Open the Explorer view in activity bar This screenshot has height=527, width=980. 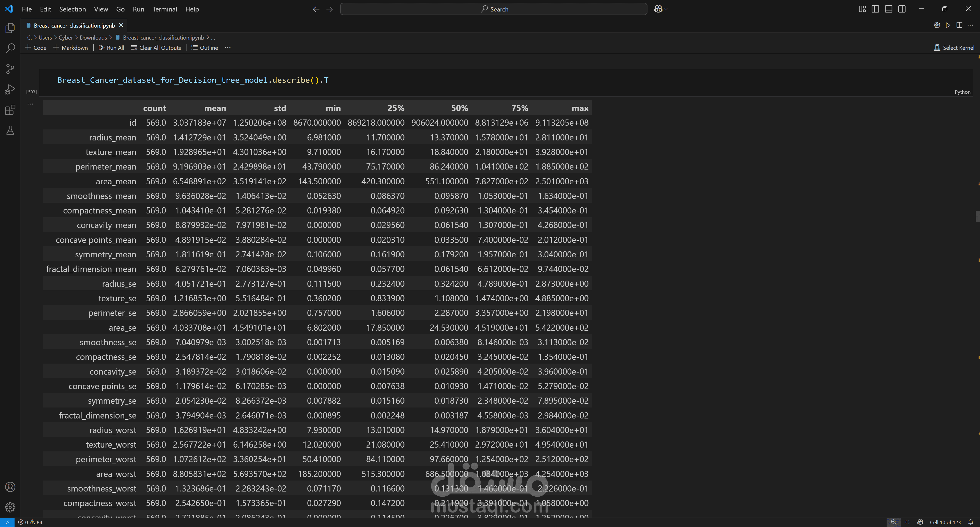(x=10, y=28)
